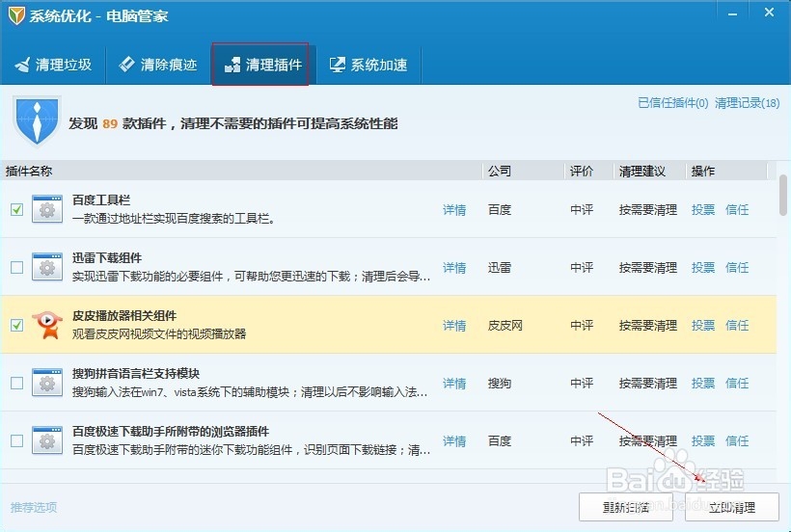Click the large blue shield scan icon
This screenshot has height=532, width=791.
[x=37, y=120]
